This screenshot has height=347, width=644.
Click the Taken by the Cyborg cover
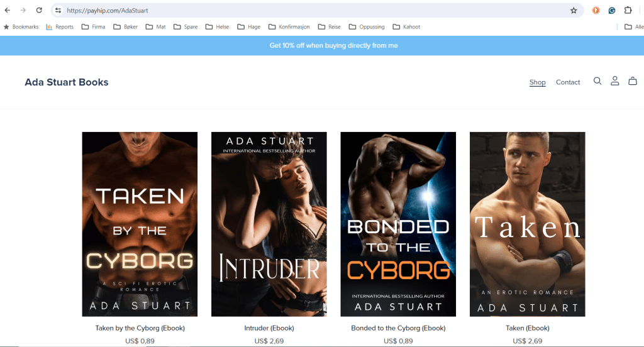click(140, 224)
